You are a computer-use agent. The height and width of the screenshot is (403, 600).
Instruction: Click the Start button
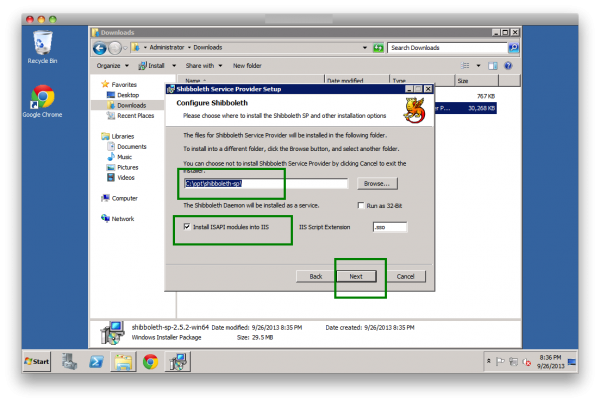(x=38, y=361)
